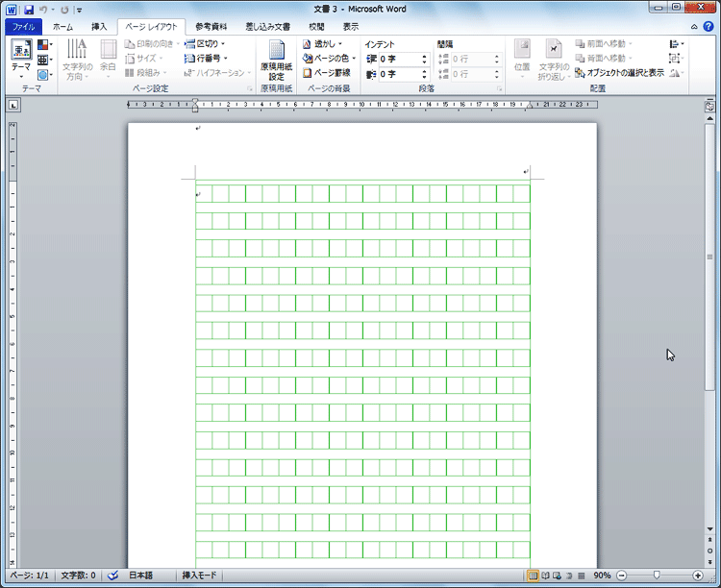Open paragraph dialog launcher in 段落 group
This screenshot has width=721, height=588.
(499, 88)
